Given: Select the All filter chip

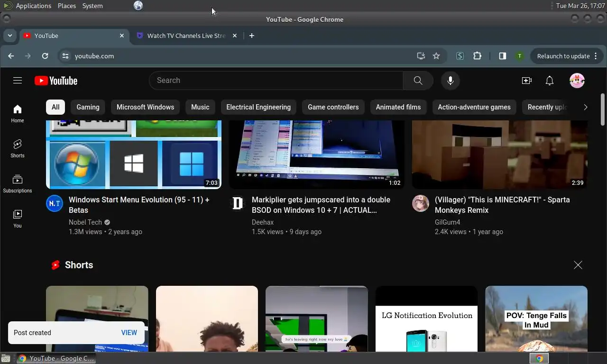Looking at the screenshot, I should coord(55,107).
